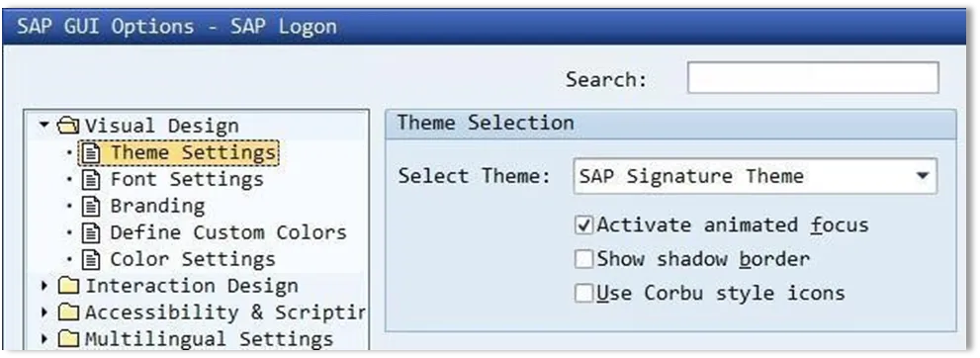Open the Branding tree entry

(157, 206)
